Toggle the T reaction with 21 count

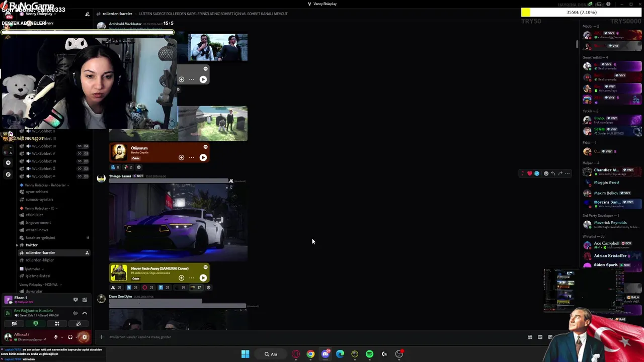pos(165,288)
